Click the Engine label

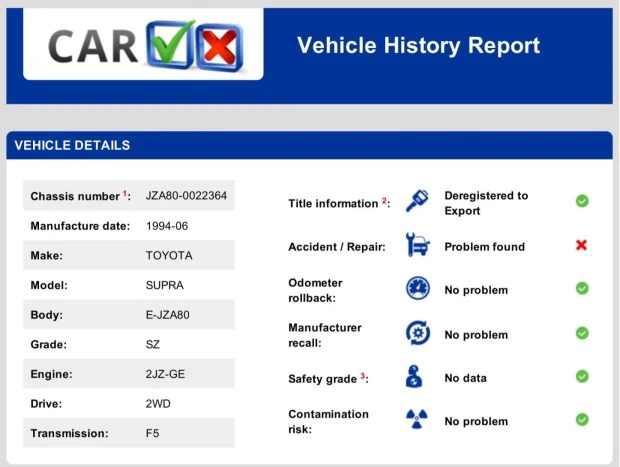(51, 374)
